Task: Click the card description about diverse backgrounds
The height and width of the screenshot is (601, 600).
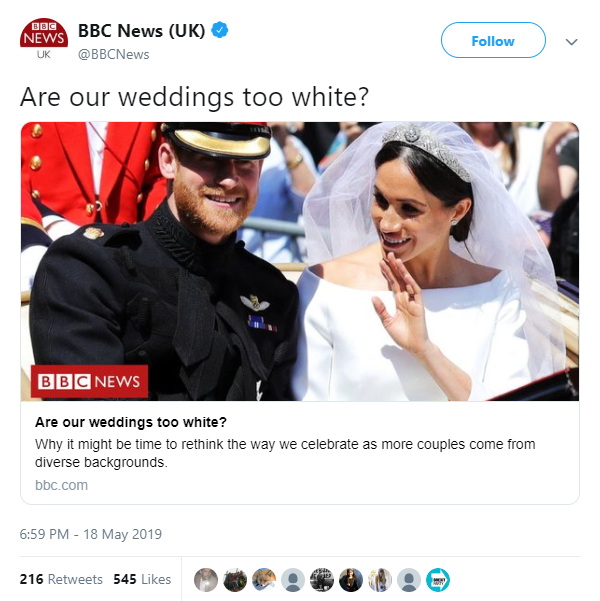Action: (x=285, y=453)
